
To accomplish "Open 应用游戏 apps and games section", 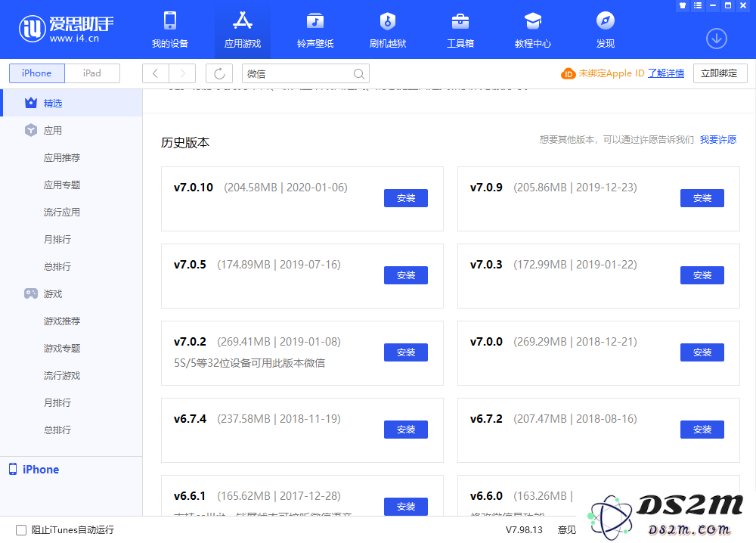I will 243,29.
